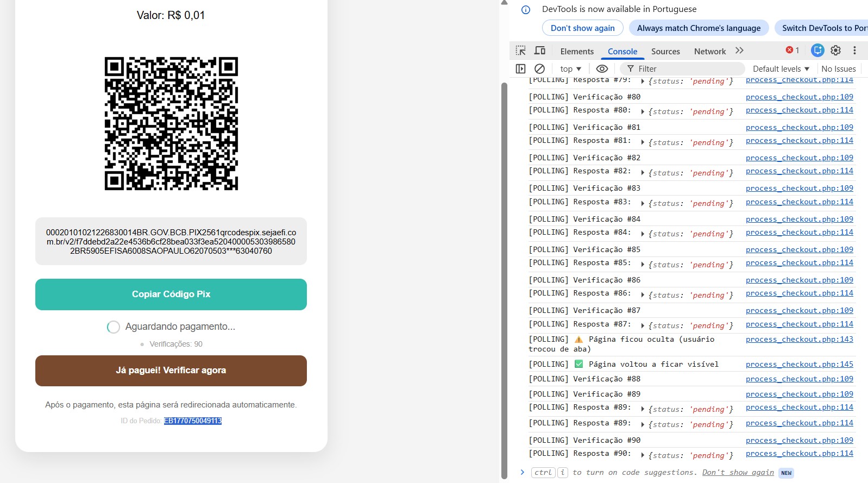Click the inspect element picker icon
The width and height of the screenshot is (868, 483).
click(520, 51)
